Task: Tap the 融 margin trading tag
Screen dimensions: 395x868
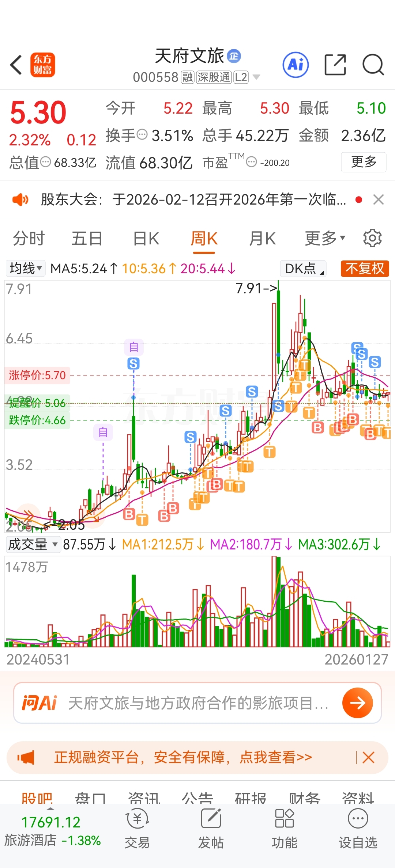Action: pos(188,77)
